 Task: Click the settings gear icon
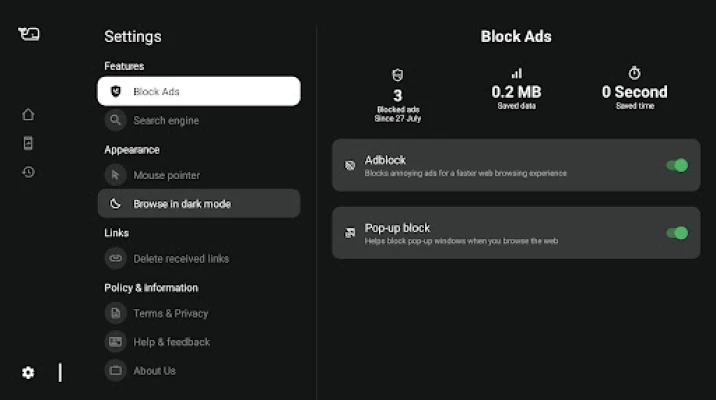[28, 372]
